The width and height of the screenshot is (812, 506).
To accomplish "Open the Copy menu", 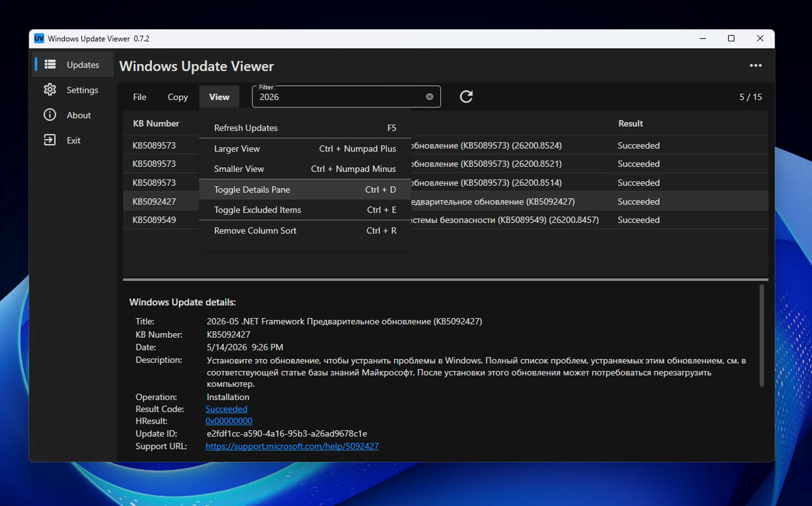I will 178,97.
